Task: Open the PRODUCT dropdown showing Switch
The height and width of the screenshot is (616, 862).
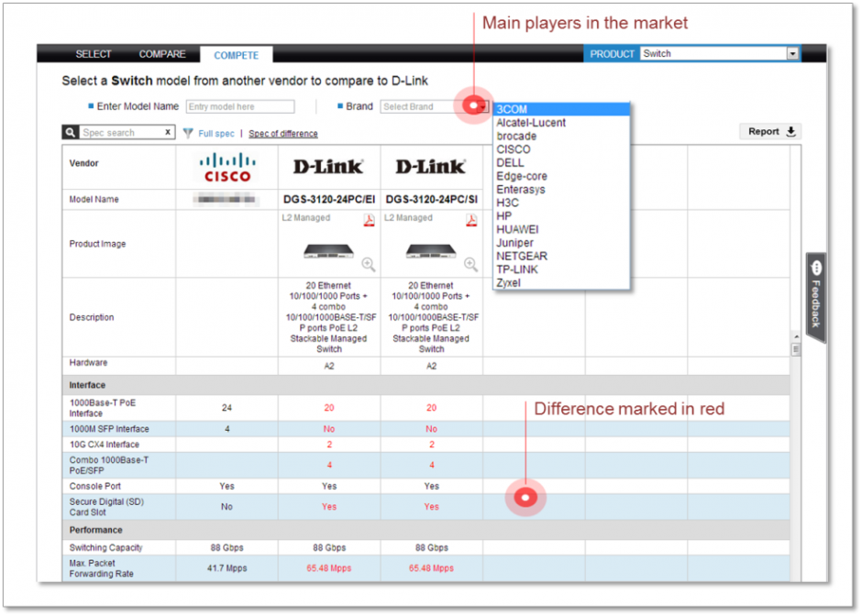Action: [x=720, y=53]
